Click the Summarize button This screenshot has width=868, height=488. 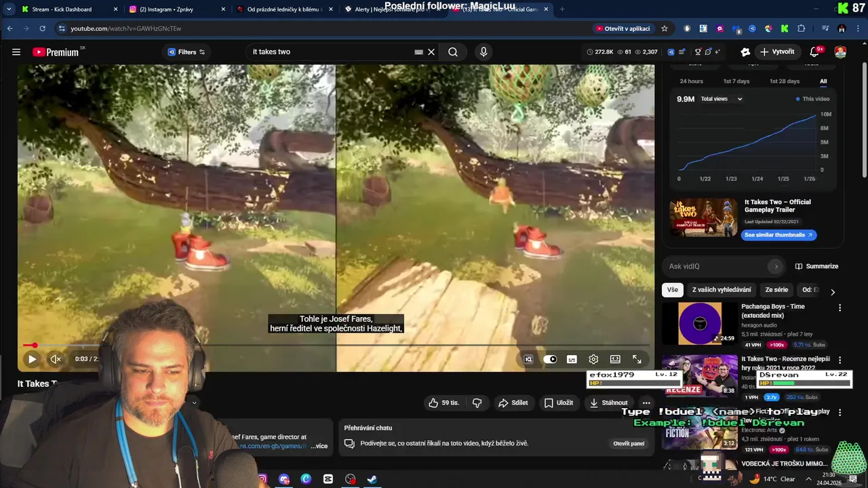point(816,266)
